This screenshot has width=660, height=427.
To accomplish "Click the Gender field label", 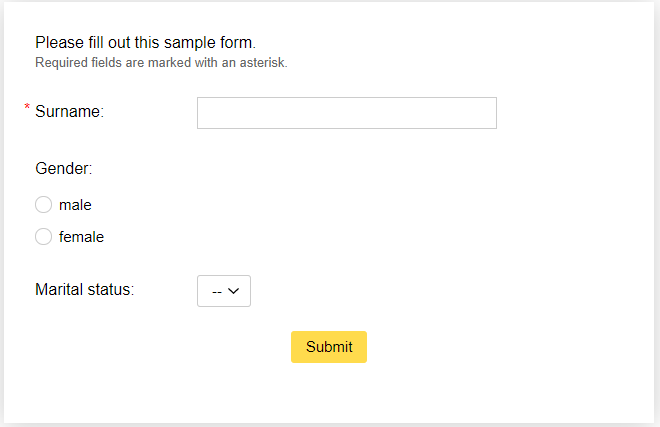I will click(64, 168).
